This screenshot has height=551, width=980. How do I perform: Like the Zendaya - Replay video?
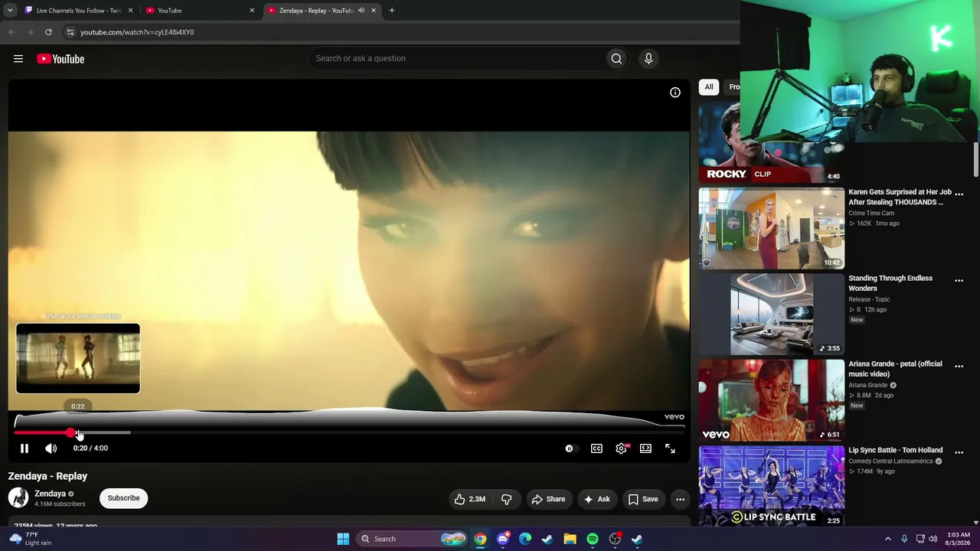[x=469, y=499]
